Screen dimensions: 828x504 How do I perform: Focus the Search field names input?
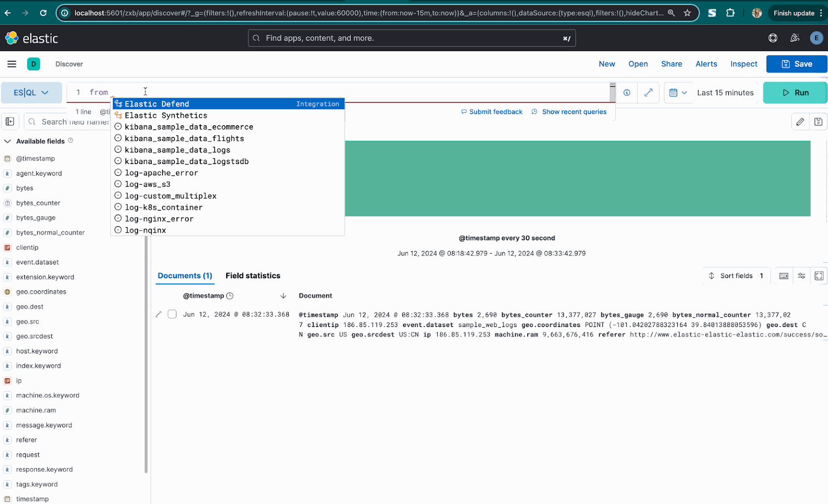[67, 122]
